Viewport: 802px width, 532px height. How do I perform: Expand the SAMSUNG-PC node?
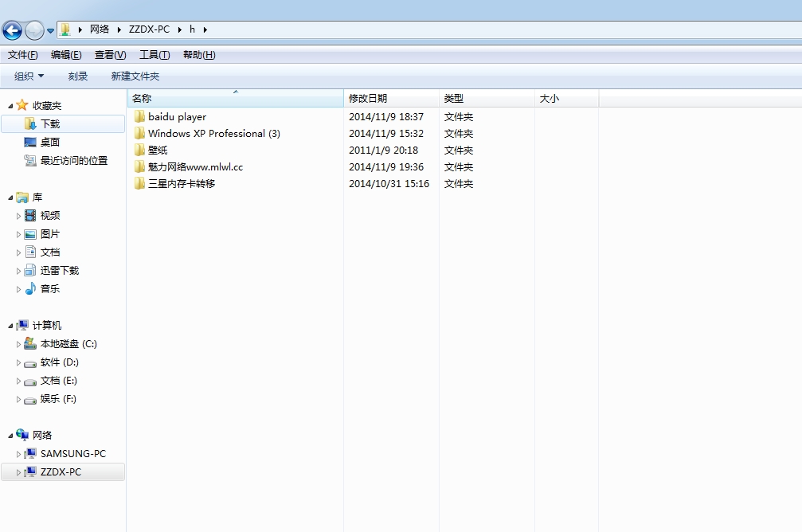coord(18,454)
